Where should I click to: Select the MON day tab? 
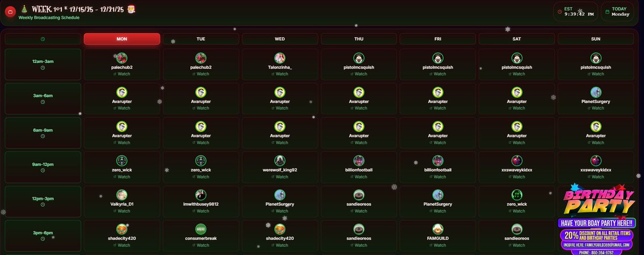tap(122, 39)
